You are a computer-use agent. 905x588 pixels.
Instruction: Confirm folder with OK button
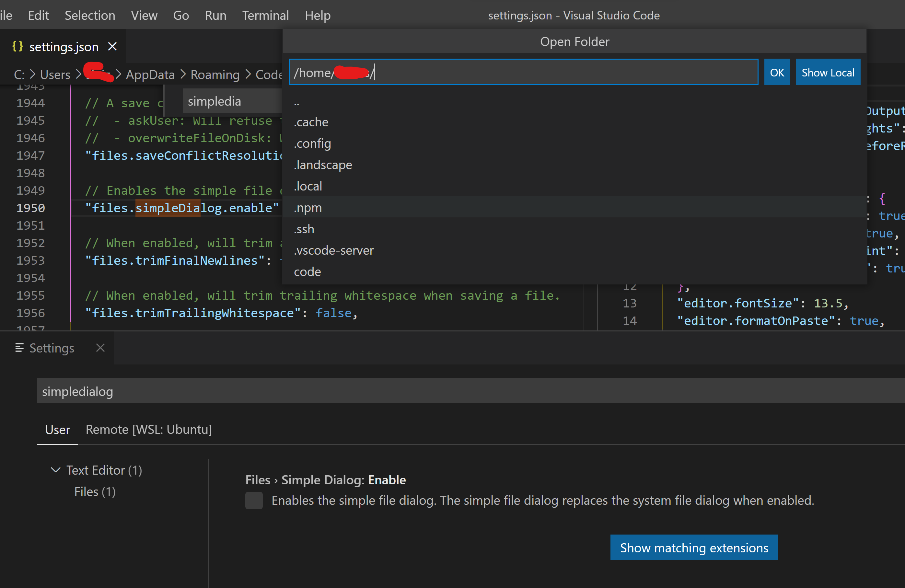(777, 72)
